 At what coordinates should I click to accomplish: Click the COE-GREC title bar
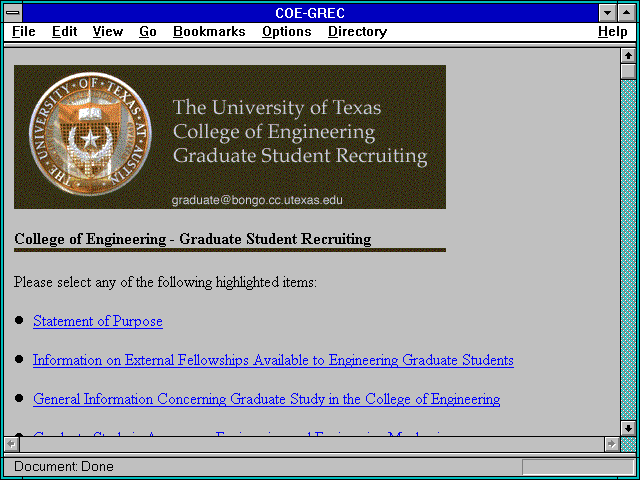pos(310,13)
